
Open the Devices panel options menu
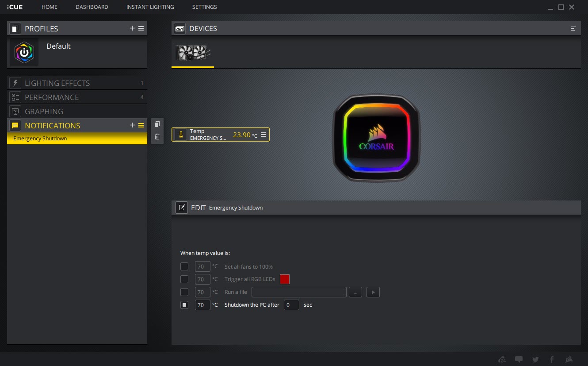click(x=573, y=29)
